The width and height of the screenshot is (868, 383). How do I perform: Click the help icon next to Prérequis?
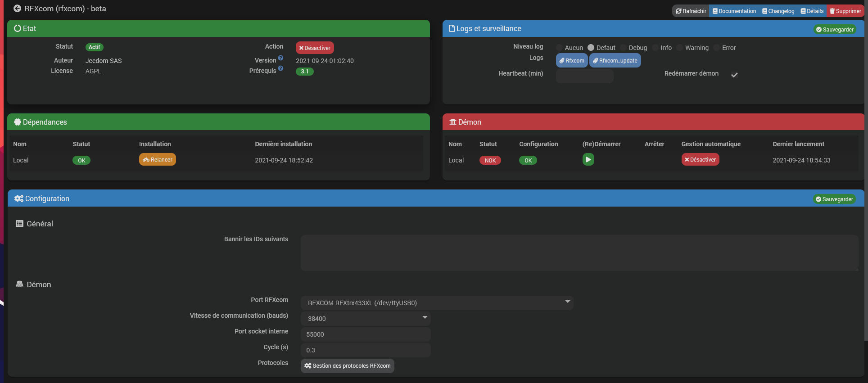(x=280, y=68)
